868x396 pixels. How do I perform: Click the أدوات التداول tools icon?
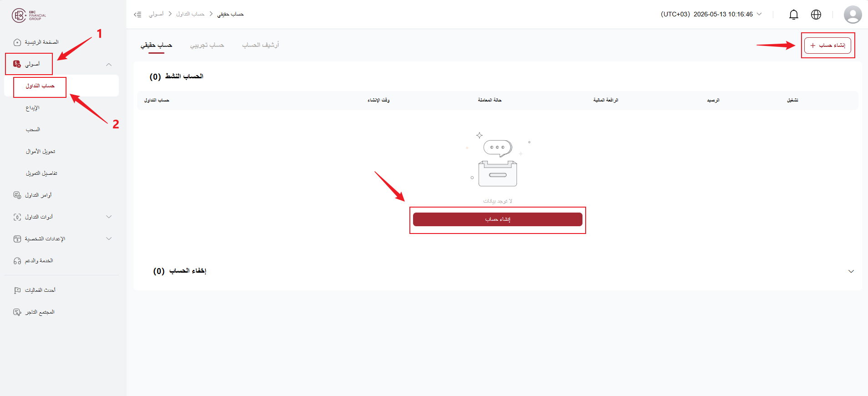17,217
